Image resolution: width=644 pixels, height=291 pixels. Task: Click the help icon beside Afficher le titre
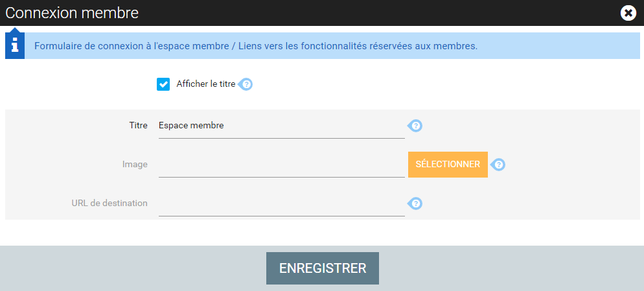[246, 84]
